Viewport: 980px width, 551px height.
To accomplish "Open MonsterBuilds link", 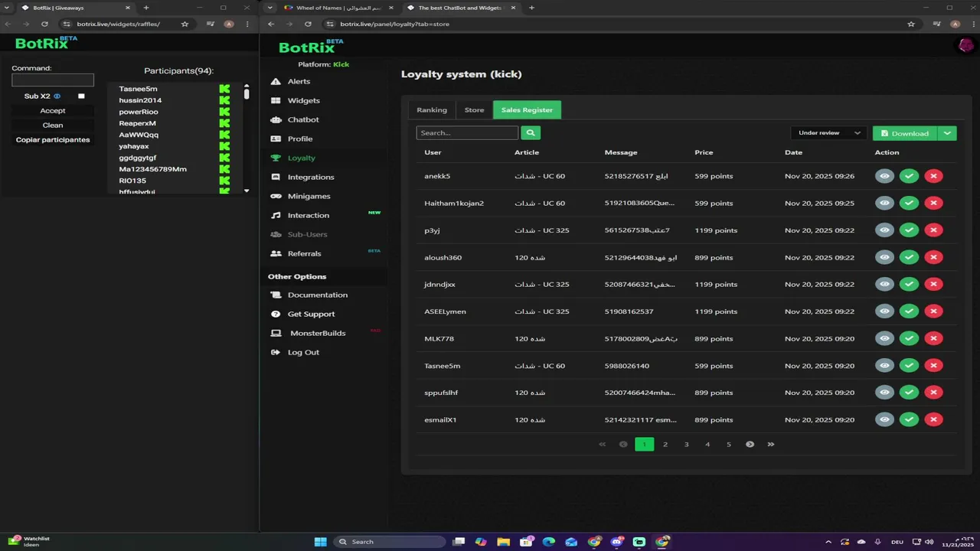I will click(317, 333).
